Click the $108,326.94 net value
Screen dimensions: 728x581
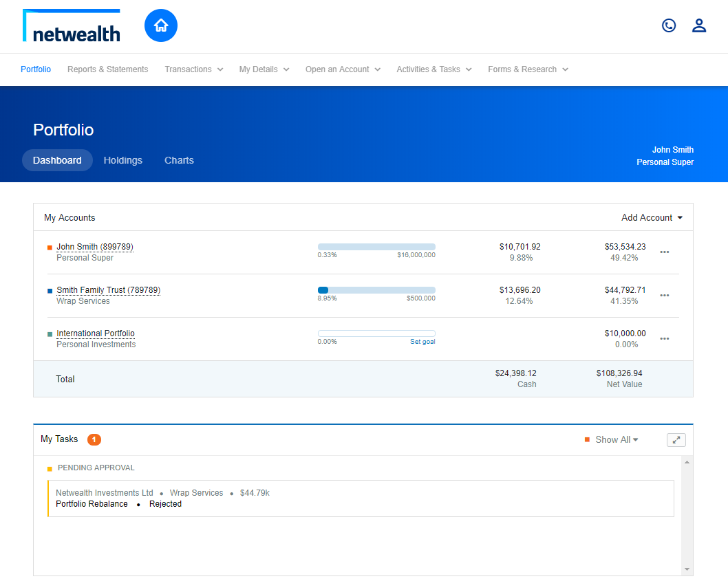coord(619,373)
